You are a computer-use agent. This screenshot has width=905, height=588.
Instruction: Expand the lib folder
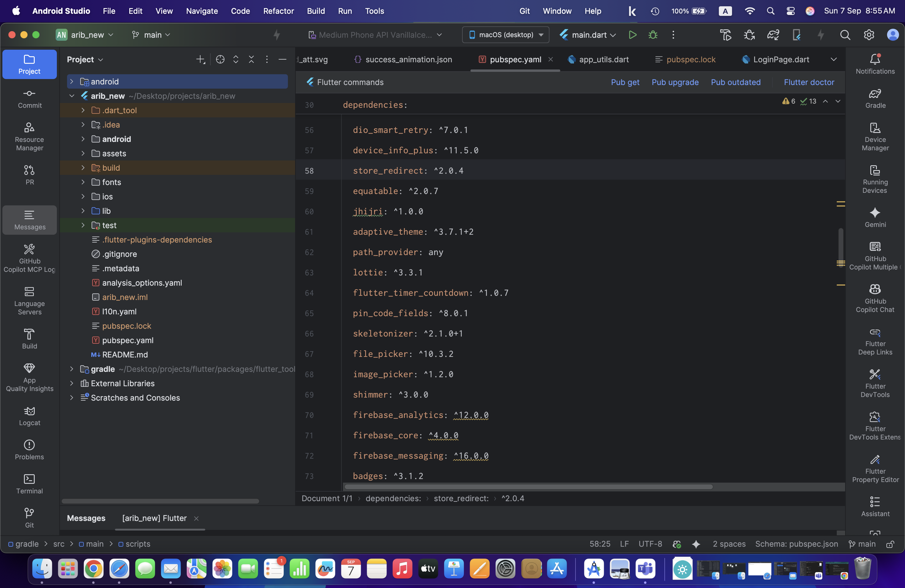coord(83,211)
